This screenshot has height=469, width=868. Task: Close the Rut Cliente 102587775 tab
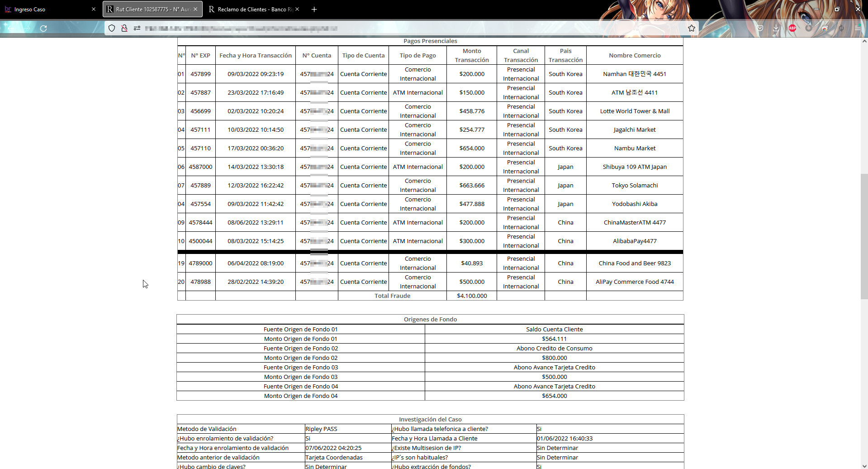(195, 9)
